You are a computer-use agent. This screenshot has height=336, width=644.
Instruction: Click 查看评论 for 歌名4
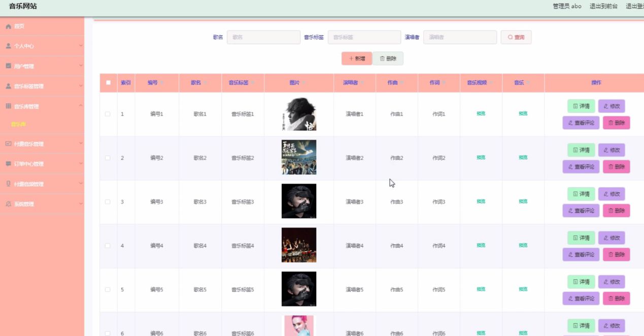pyautogui.click(x=581, y=254)
